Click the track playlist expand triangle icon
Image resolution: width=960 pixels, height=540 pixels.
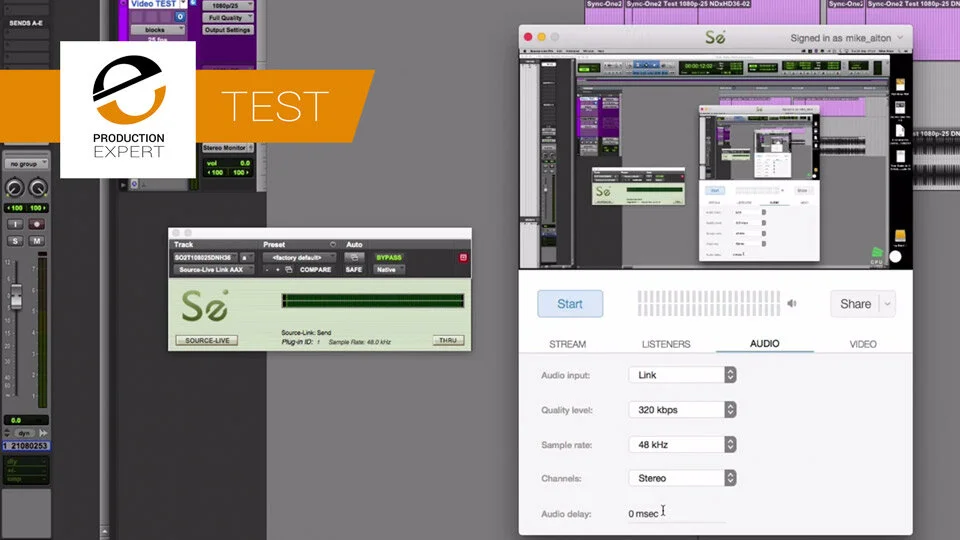click(x=124, y=184)
